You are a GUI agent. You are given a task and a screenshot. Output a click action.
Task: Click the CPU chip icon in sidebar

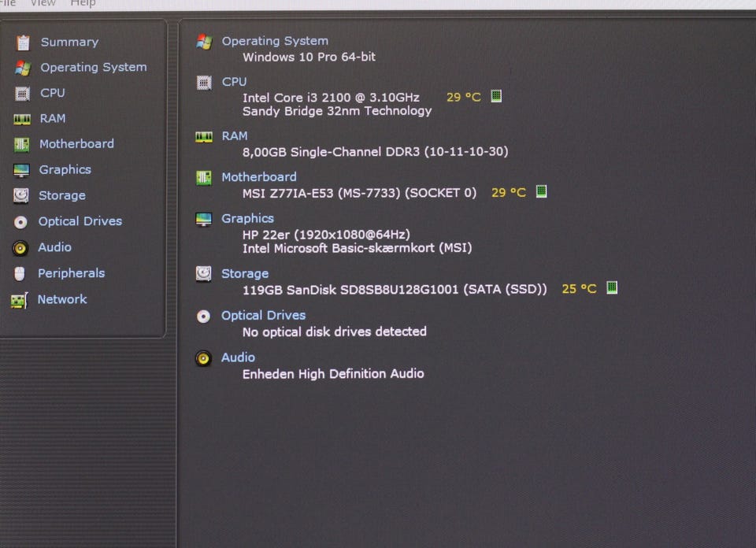click(x=22, y=94)
